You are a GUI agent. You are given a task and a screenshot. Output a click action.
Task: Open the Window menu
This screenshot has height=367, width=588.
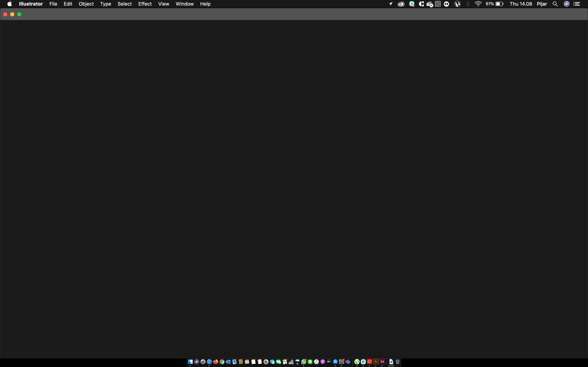tap(184, 4)
